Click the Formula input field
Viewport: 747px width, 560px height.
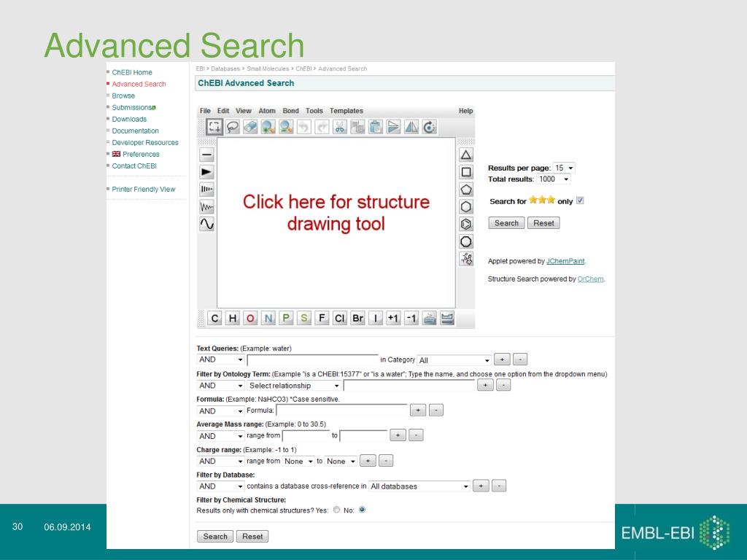(341, 410)
